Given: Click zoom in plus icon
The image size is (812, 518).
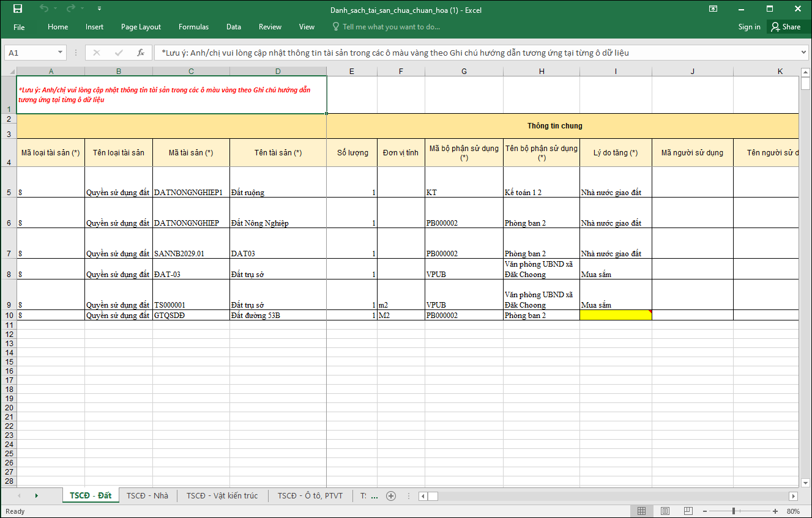Looking at the screenshot, I should coord(775,511).
